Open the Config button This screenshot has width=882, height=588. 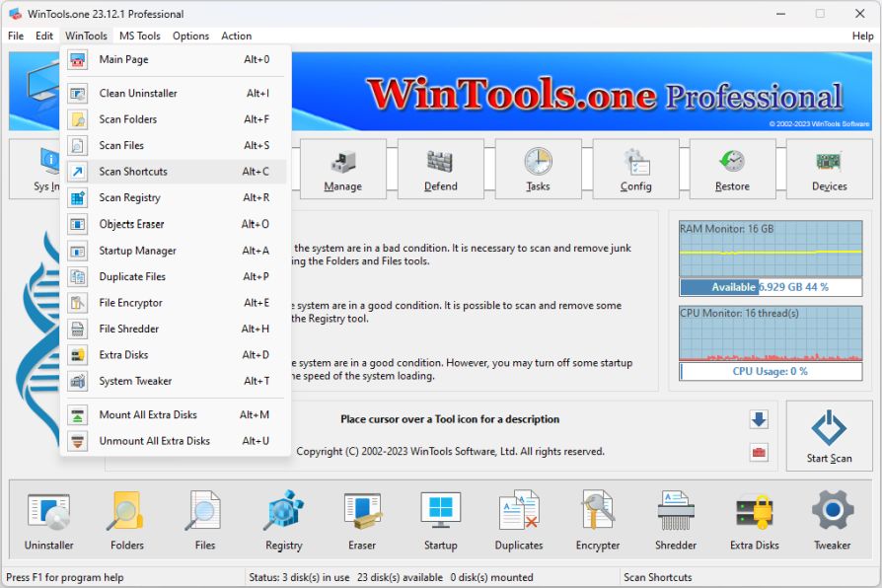pos(635,170)
